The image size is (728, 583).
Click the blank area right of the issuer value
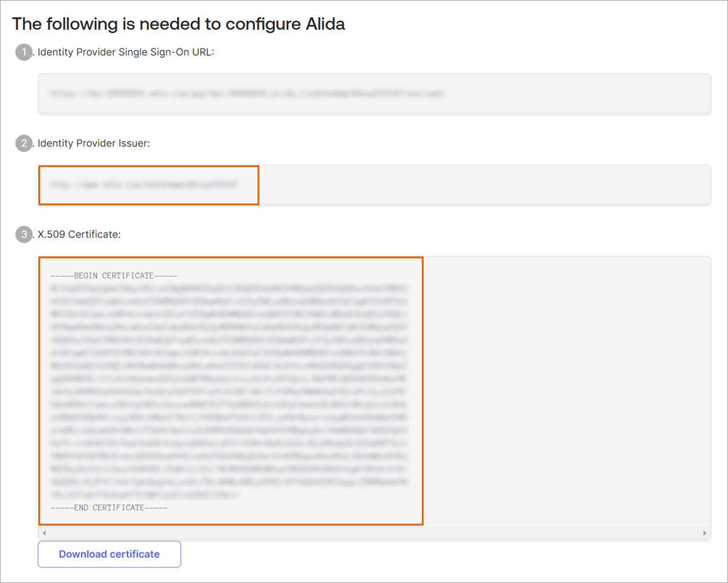point(485,185)
